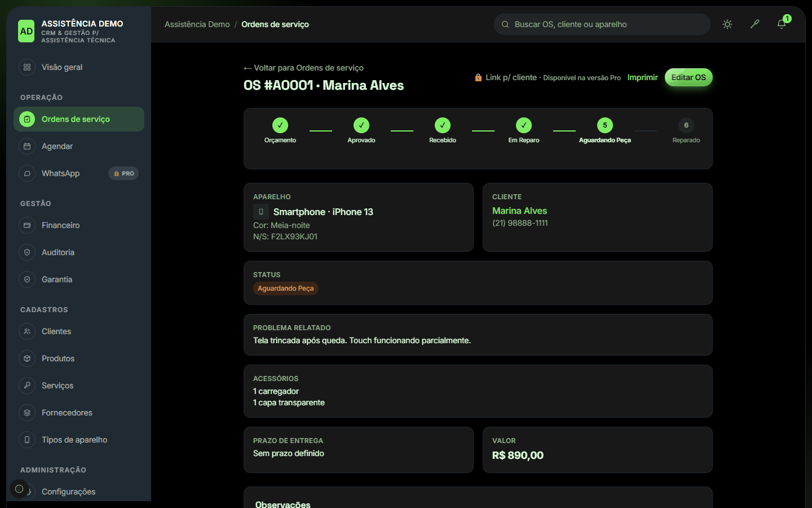Image resolution: width=812 pixels, height=508 pixels.
Task: Click the Auditoria shield icon
Action: click(27, 252)
